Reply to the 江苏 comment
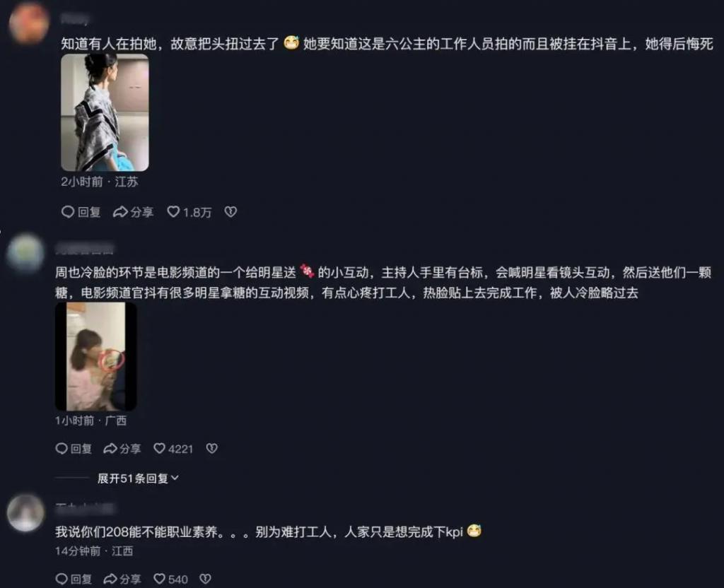The image size is (724, 588). pyautogui.click(x=81, y=212)
